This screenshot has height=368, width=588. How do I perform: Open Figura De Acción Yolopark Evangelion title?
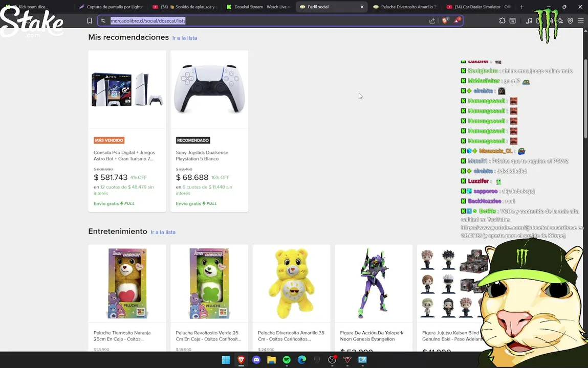tap(372, 336)
